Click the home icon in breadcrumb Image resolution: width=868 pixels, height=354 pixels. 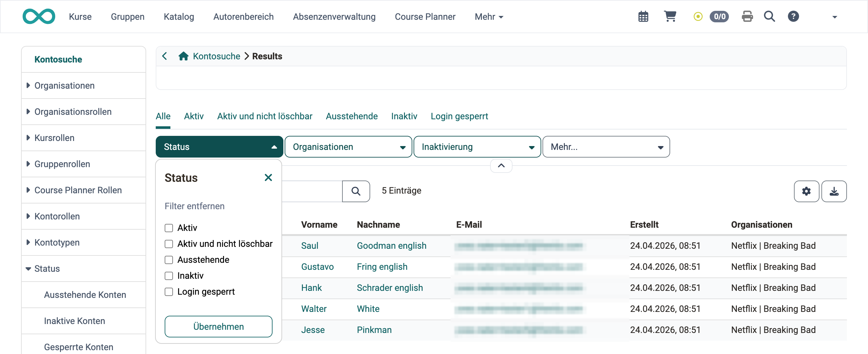183,56
